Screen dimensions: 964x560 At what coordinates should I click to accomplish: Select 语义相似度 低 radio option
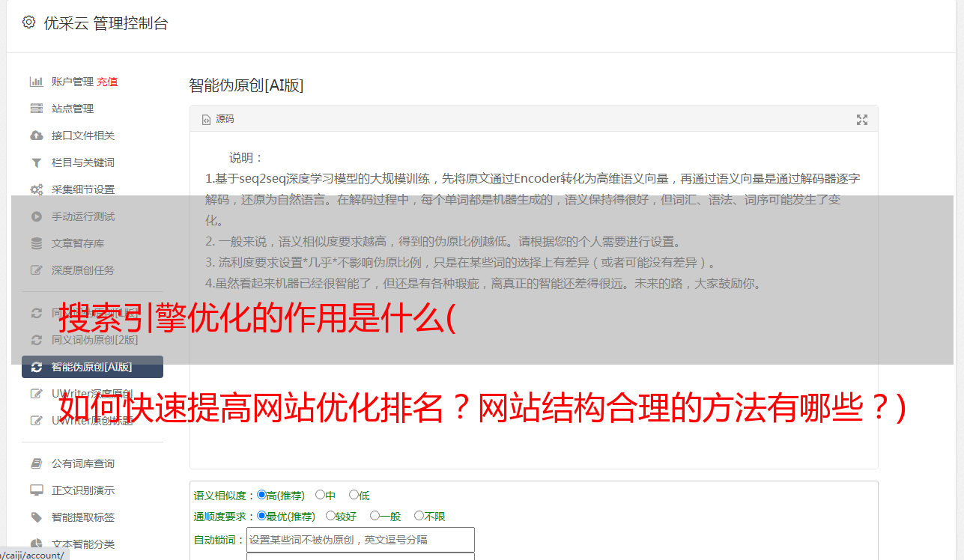click(x=354, y=495)
